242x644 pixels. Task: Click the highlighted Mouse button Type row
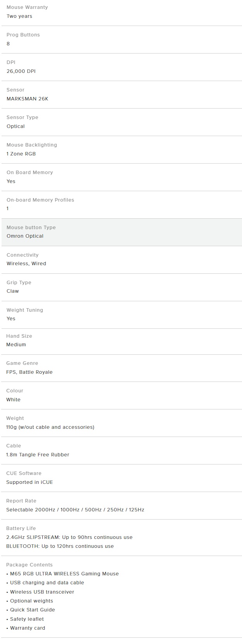click(121, 232)
